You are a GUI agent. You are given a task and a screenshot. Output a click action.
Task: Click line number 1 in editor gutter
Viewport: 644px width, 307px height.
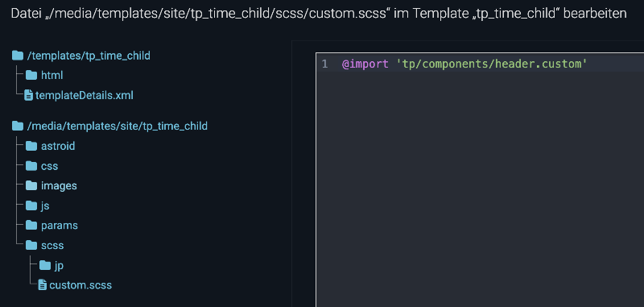coord(324,64)
